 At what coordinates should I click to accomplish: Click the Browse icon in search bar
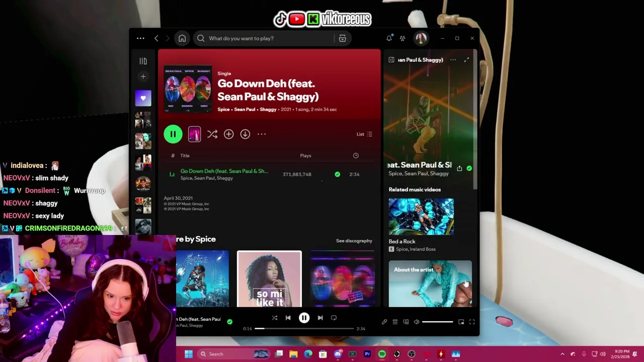[342, 38]
